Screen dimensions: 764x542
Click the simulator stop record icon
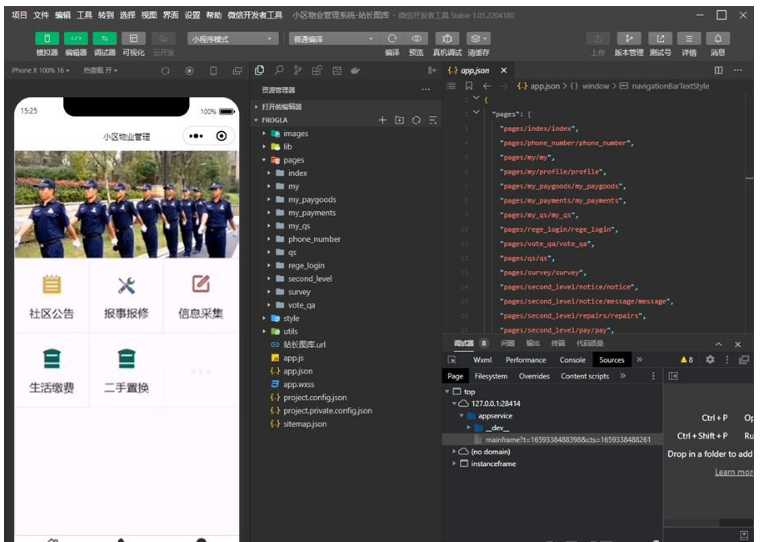click(190, 71)
